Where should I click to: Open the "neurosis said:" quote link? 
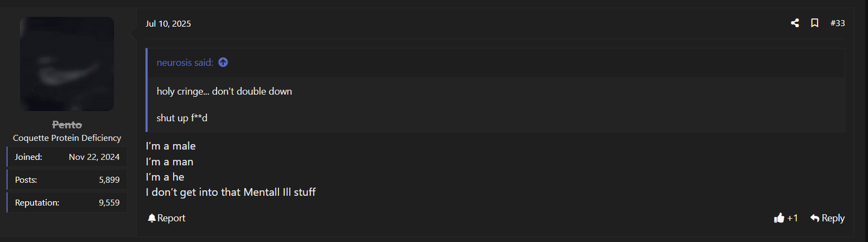185,63
